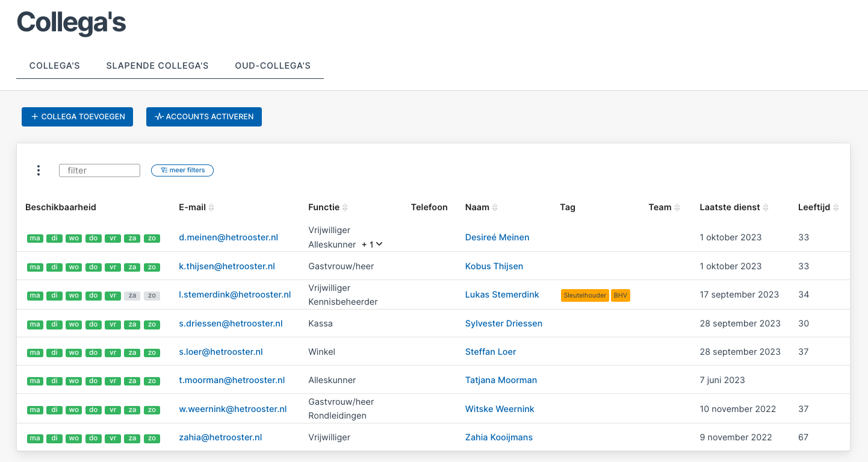The height and width of the screenshot is (462, 868).
Task: Click the 'Winkel' function cell
Action: (321, 352)
